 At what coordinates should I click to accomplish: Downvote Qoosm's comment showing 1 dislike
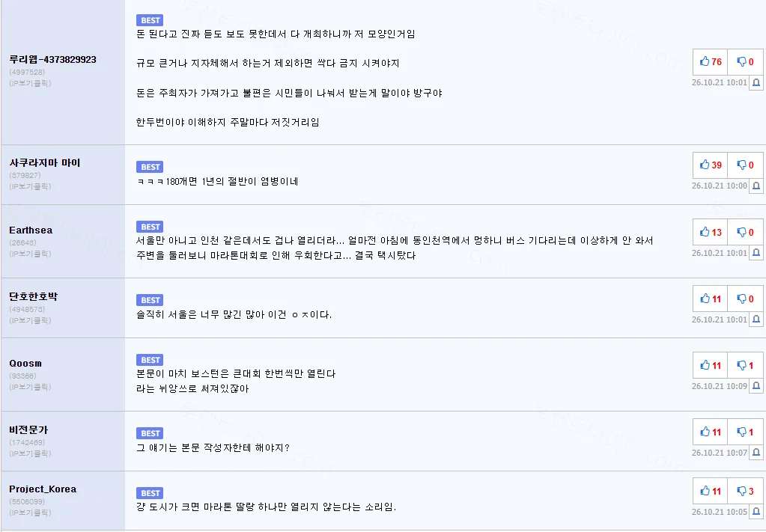(745, 366)
